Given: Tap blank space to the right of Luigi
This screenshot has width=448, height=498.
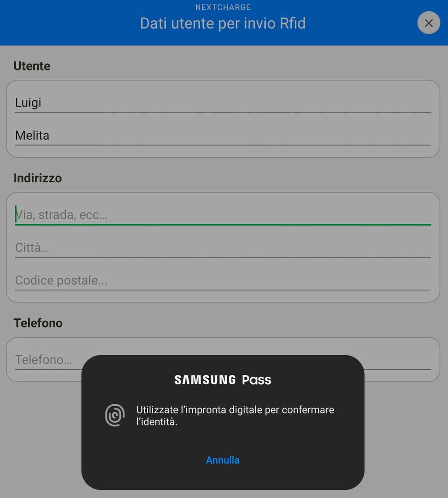Looking at the screenshot, I should [x=235, y=103].
